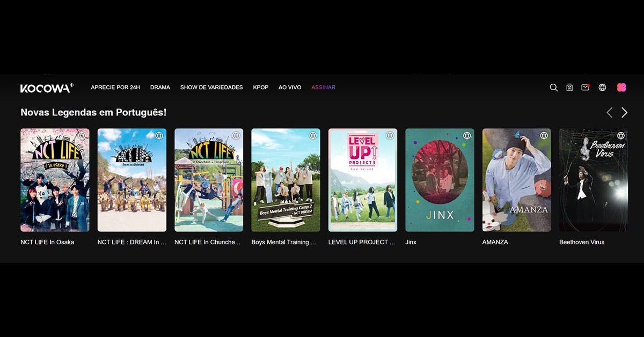The image size is (644, 337).
Task: Click the "Novas Legendas em Português!" heading
Action: pos(93,113)
